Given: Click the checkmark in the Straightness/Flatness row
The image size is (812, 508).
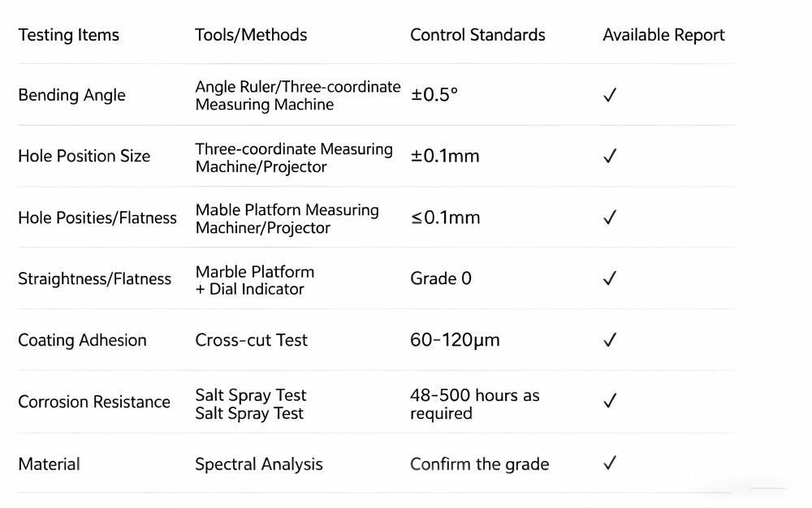Looking at the screenshot, I should [x=610, y=278].
